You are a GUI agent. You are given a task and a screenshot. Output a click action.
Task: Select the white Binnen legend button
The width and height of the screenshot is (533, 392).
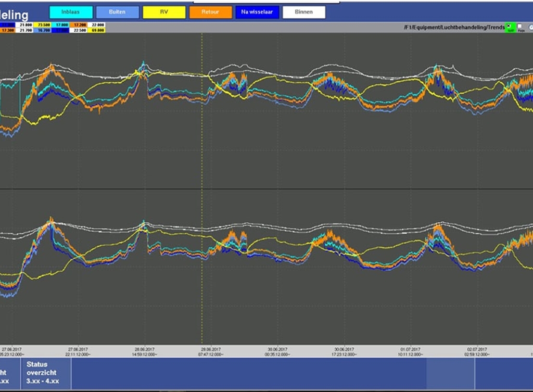click(304, 12)
